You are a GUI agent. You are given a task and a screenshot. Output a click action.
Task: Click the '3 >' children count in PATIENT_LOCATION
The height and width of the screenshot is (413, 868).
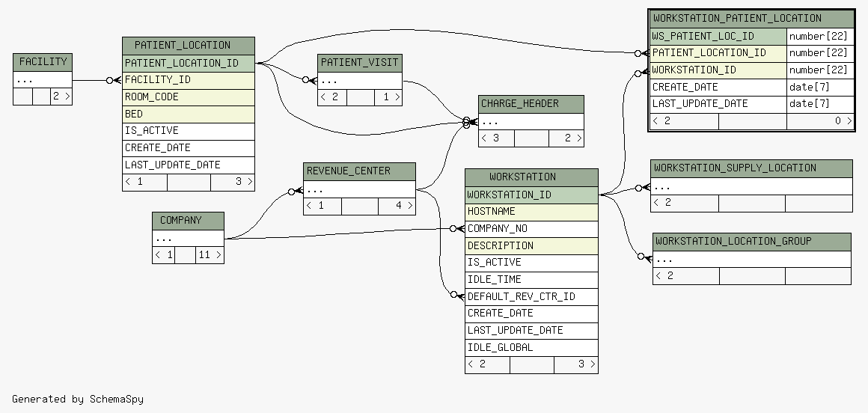233,183
